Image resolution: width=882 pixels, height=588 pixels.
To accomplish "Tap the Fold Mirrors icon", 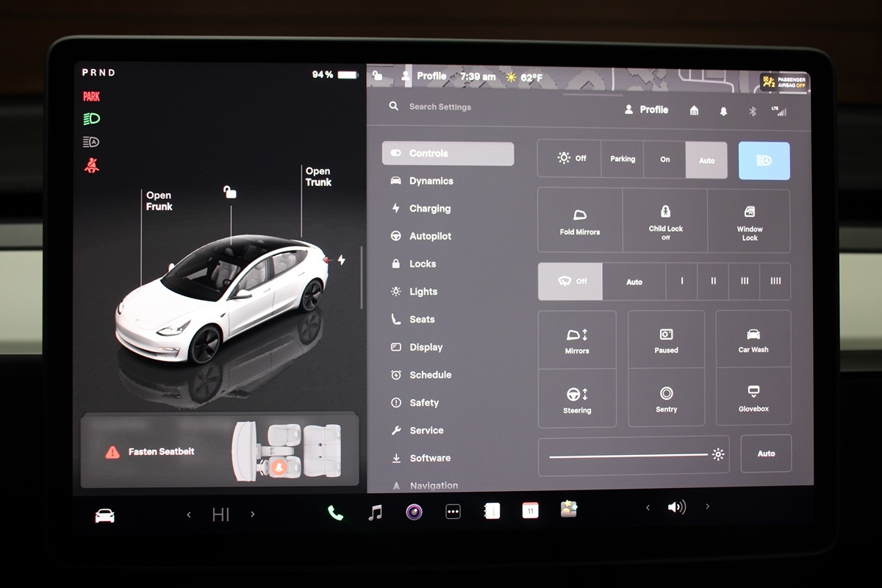I will (580, 221).
